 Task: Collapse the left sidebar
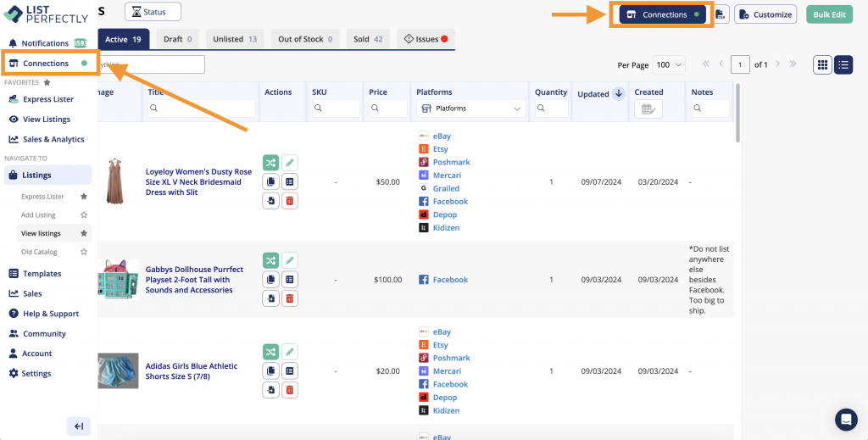tap(78, 426)
